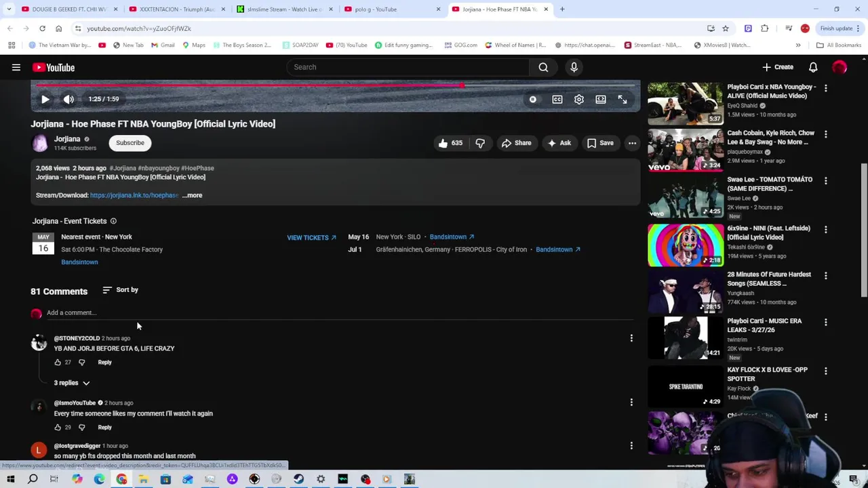Click VIEW TICKETS link
This screenshot has width=868, height=488.
[311, 238]
